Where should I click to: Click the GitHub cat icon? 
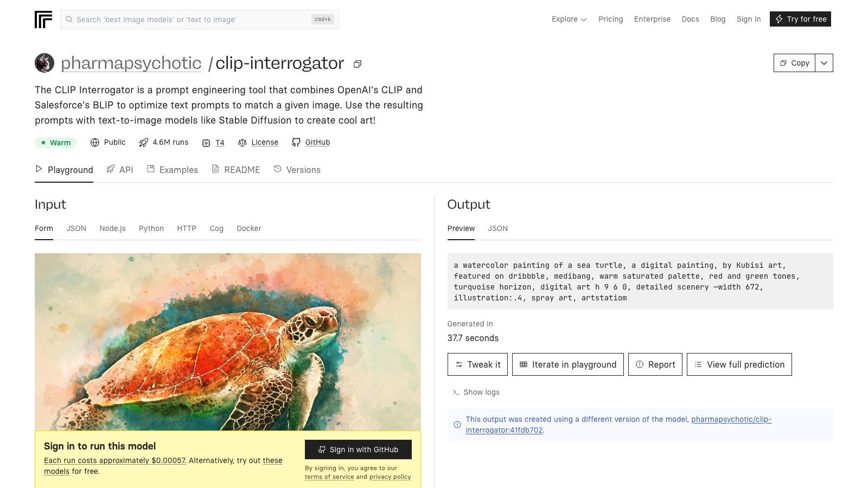click(296, 143)
